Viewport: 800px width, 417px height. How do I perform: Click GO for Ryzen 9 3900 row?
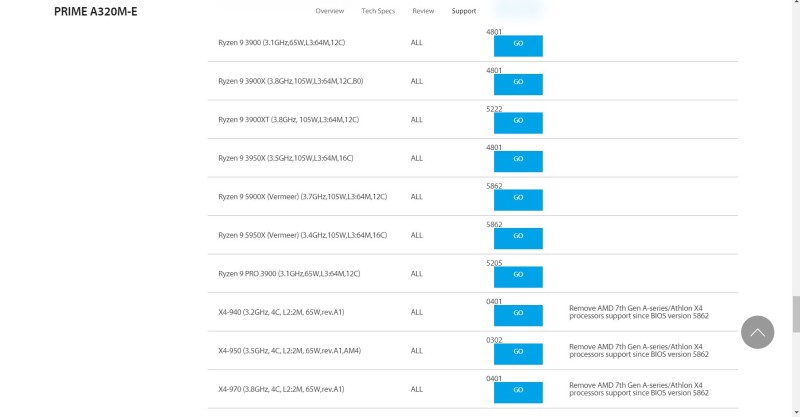(518, 46)
